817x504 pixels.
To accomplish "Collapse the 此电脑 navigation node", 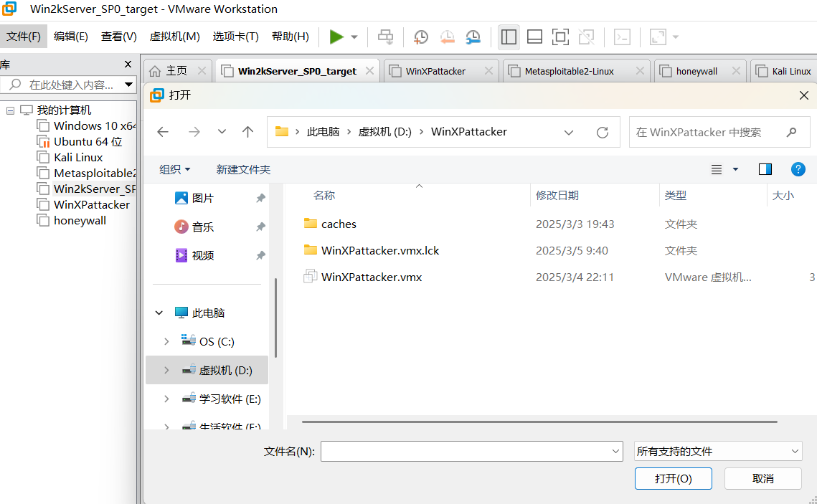I will (159, 313).
